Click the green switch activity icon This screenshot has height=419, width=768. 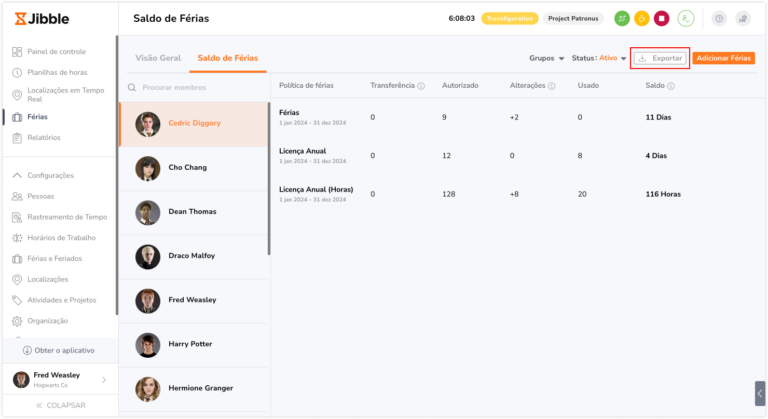622,18
